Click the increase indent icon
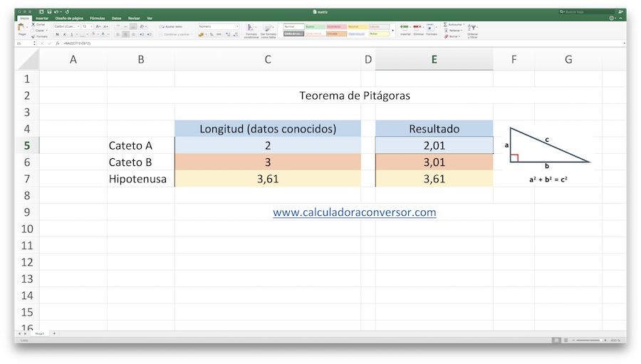Screen dimensions: 641x364 coord(149,34)
